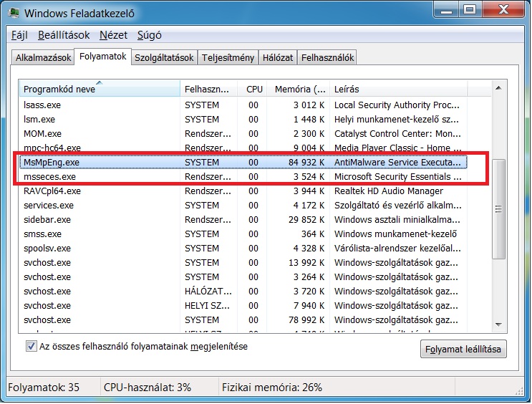Switch to the Teljesítmény tab

click(x=228, y=58)
